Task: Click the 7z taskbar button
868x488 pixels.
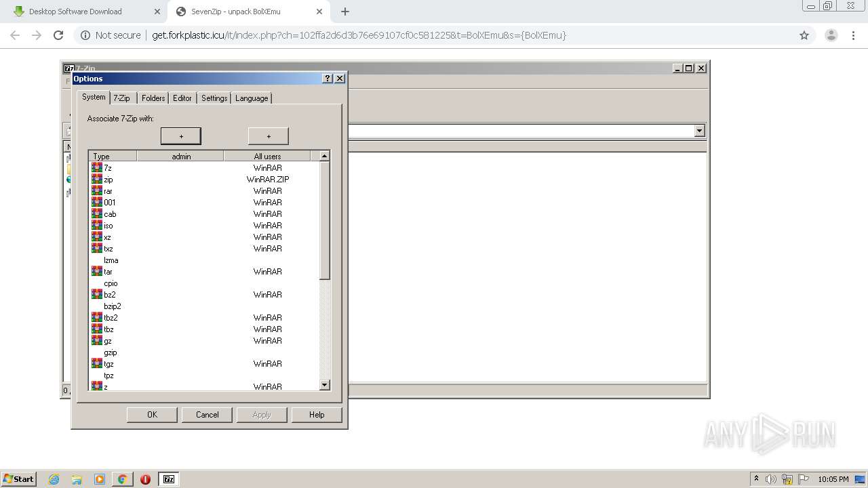Action: (169, 479)
